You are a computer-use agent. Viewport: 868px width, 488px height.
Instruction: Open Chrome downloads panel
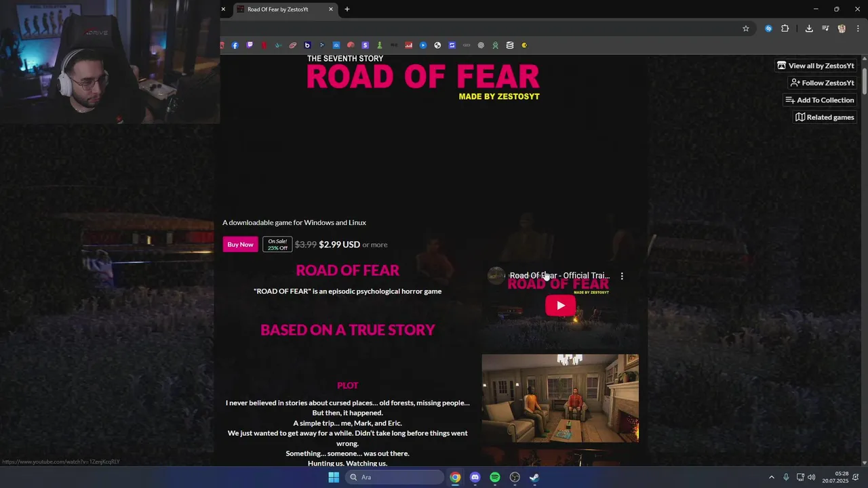[x=809, y=28]
